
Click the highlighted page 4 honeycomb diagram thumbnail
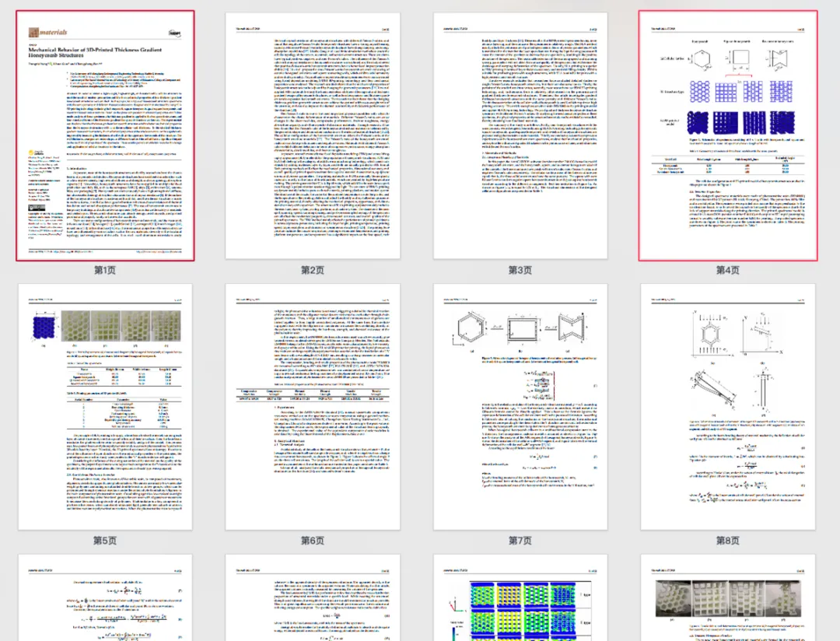(728, 136)
